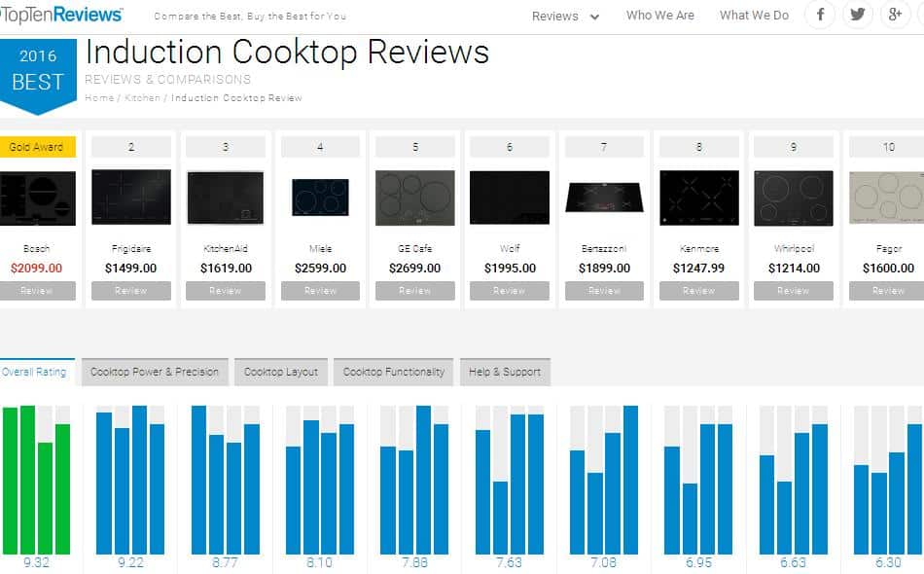
Task: Click Review button under Wolf
Action: (x=509, y=291)
